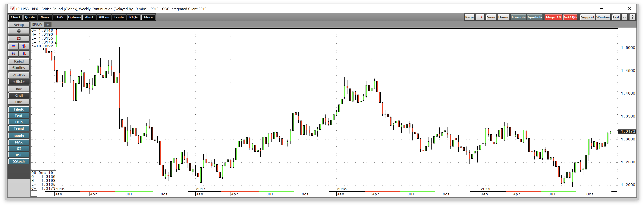Add the MAx moving average study
This screenshot has width=644, height=206.
(x=19, y=142)
